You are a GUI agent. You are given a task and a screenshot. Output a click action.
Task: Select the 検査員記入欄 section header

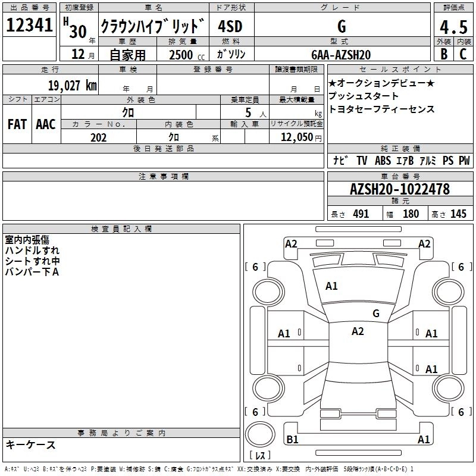tap(121, 229)
